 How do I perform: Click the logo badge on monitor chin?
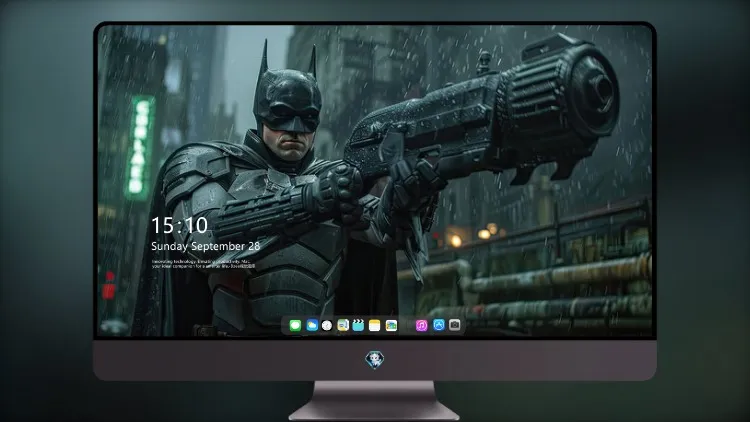(x=375, y=359)
